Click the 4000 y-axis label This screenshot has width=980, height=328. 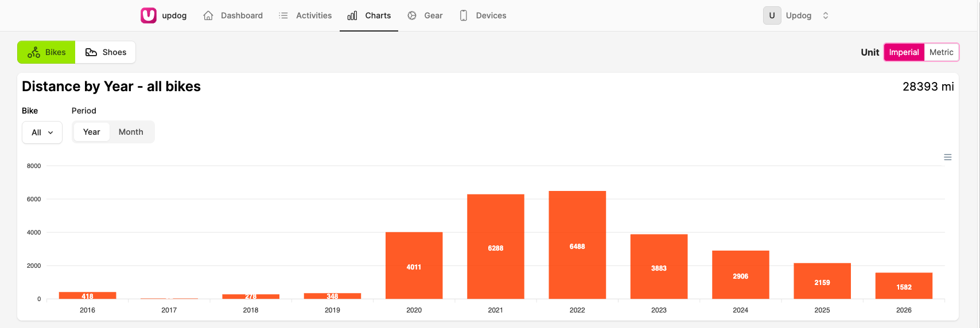coord(34,232)
